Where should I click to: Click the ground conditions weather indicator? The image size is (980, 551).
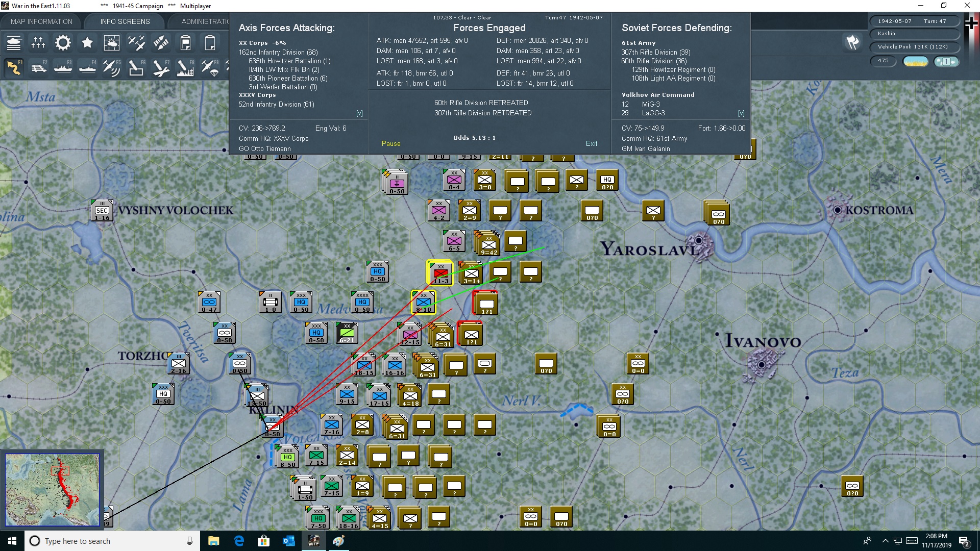916,61
